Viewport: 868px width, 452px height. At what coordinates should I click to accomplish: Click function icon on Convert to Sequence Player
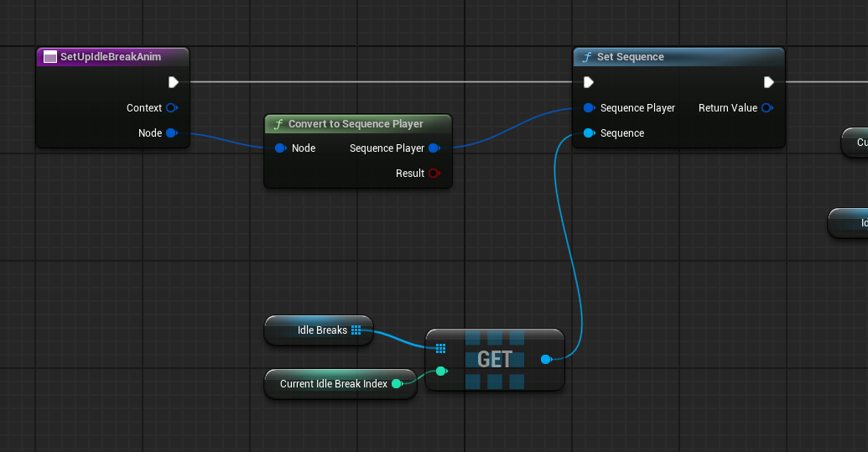tap(278, 124)
